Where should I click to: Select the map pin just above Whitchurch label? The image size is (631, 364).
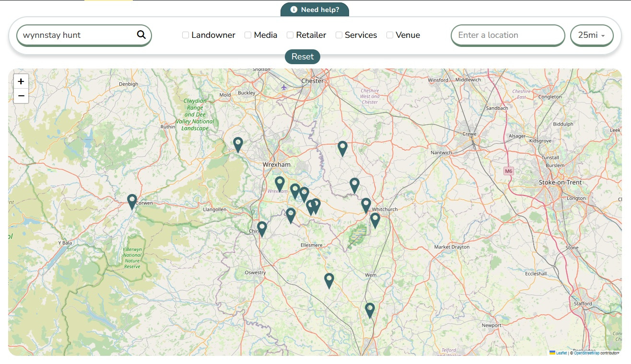366,205
